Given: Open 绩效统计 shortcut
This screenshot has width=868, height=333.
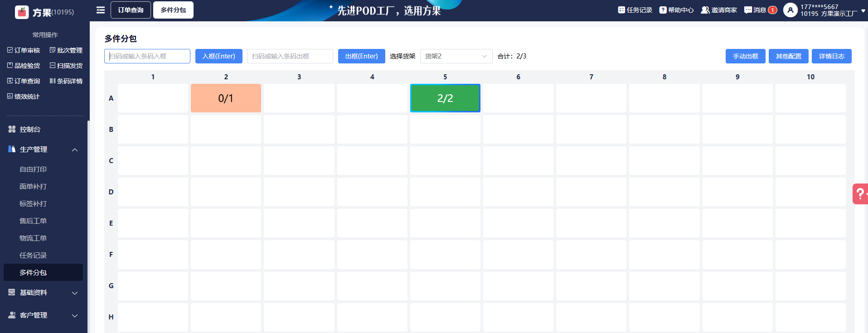Looking at the screenshot, I should [24, 97].
